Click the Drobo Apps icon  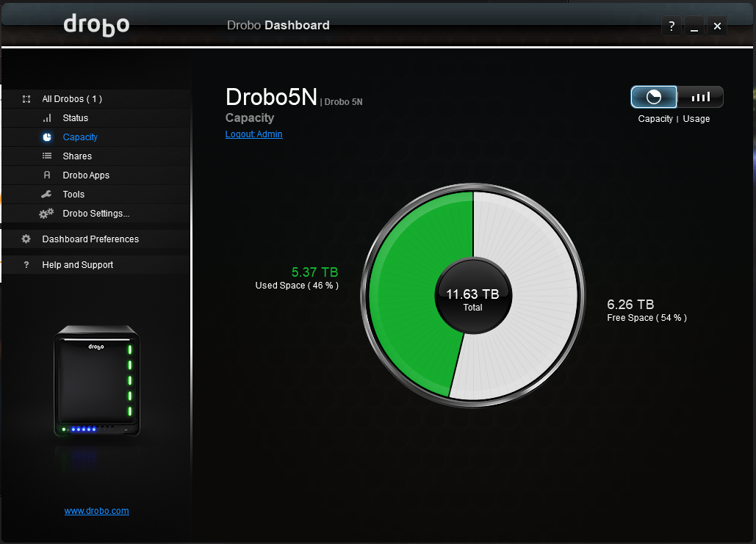tap(47, 175)
